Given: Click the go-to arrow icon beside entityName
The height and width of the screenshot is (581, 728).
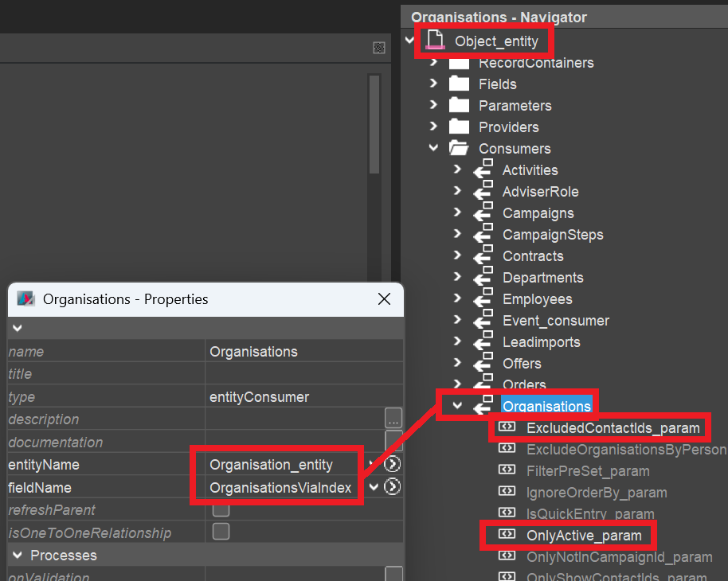Looking at the screenshot, I should click(392, 464).
